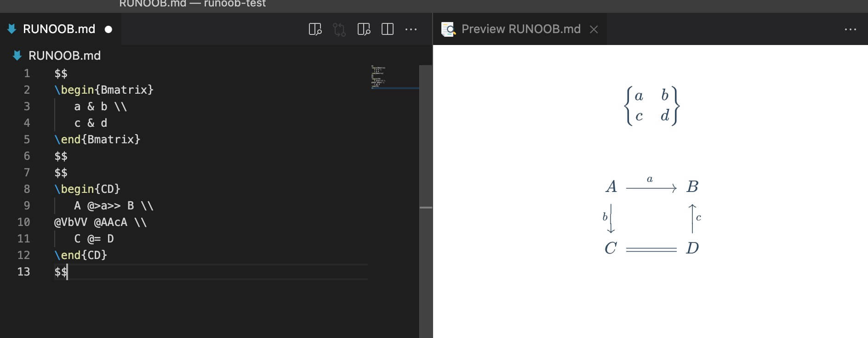The height and width of the screenshot is (338, 868).
Task: Click the preview icon left of Open Changes
Action: (315, 29)
